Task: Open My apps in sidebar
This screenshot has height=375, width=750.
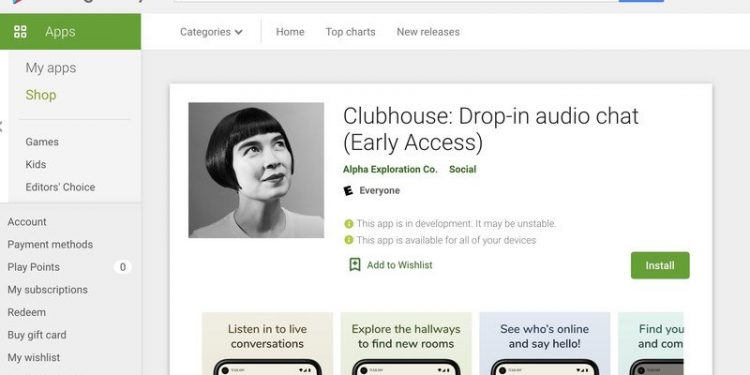Action: click(x=51, y=68)
